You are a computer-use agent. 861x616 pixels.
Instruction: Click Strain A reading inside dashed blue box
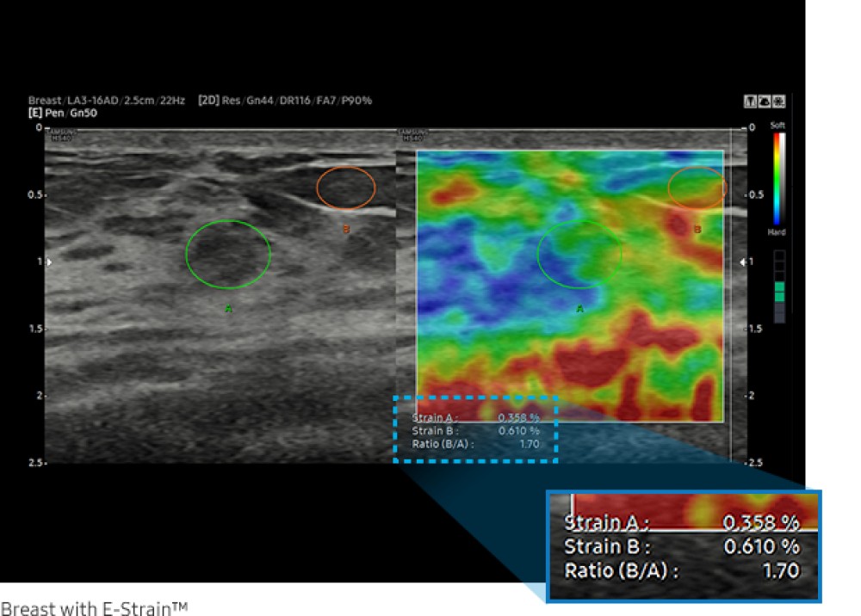[x=475, y=418]
